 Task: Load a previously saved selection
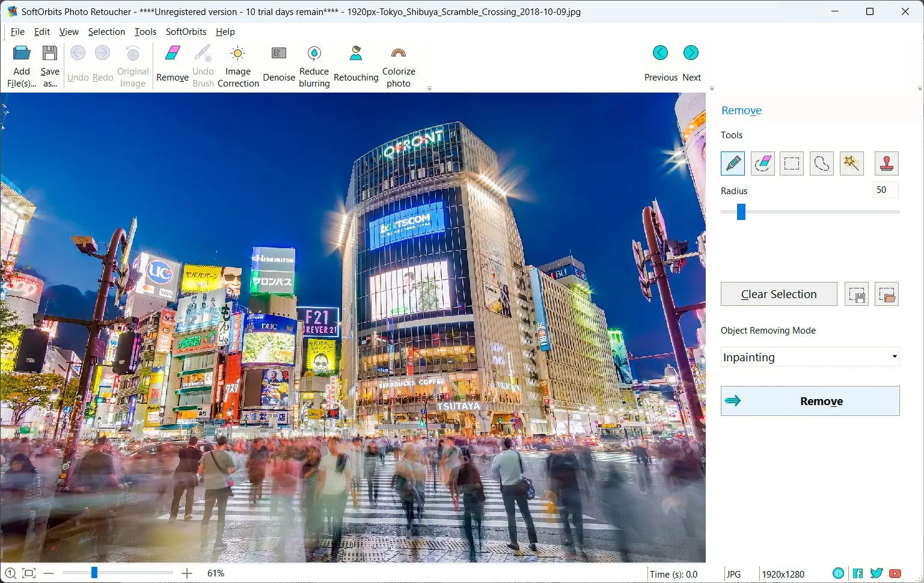pos(887,294)
